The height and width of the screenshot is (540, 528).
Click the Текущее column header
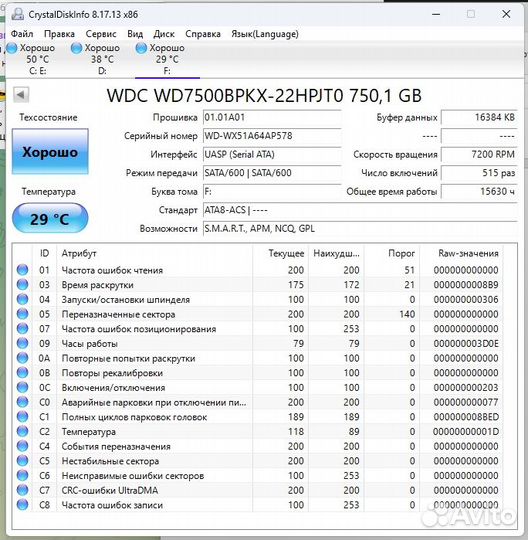[280, 253]
